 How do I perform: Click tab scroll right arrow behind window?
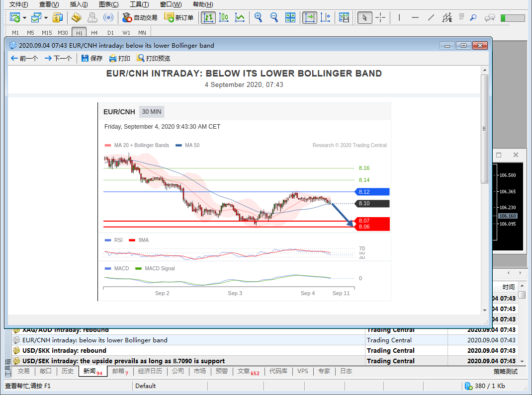tap(520, 273)
